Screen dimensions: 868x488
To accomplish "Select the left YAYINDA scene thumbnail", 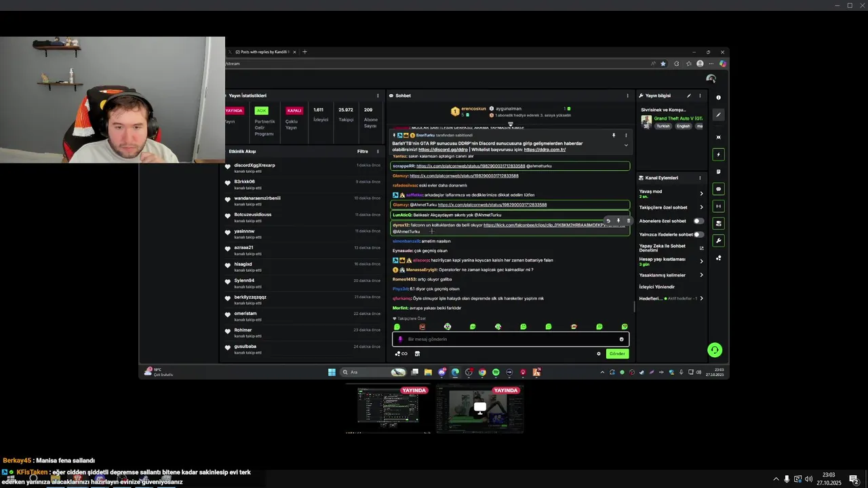I will (x=389, y=408).
